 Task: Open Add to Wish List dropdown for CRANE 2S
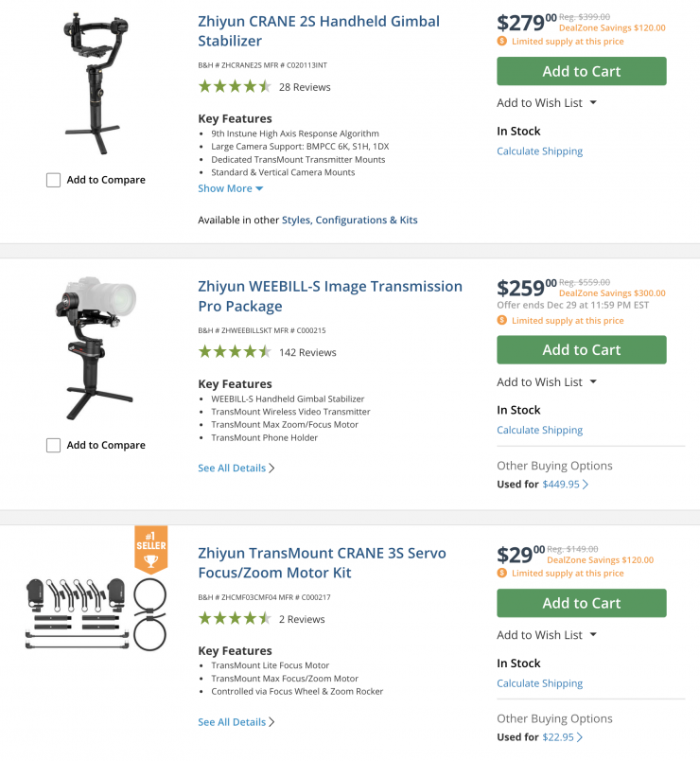point(547,103)
